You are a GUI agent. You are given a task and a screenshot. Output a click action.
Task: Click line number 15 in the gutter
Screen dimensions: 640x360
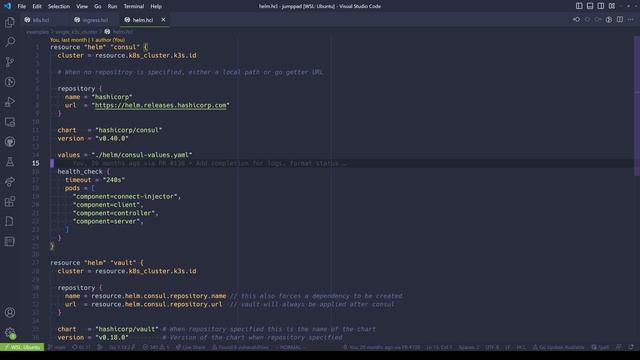pyautogui.click(x=36, y=163)
